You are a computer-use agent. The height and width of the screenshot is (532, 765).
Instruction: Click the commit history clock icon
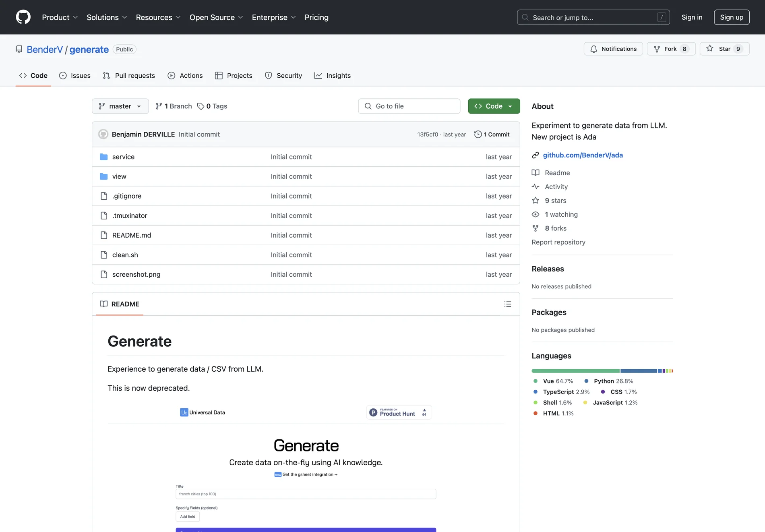[x=478, y=135]
